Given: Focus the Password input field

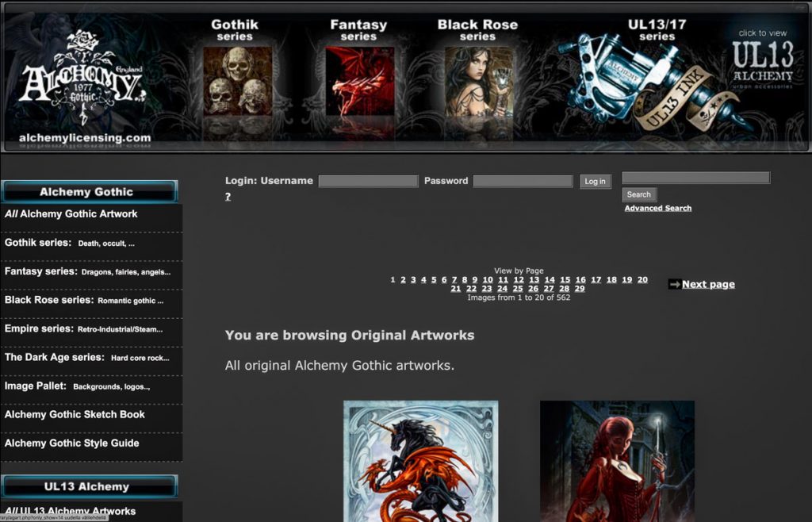Looking at the screenshot, I should tap(523, 181).
